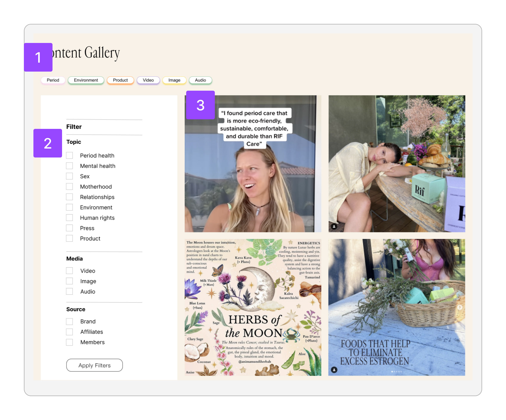Open the eco-friendly period care video thumbnail
This screenshot has width=506, height=420.
pyautogui.click(x=253, y=164)
